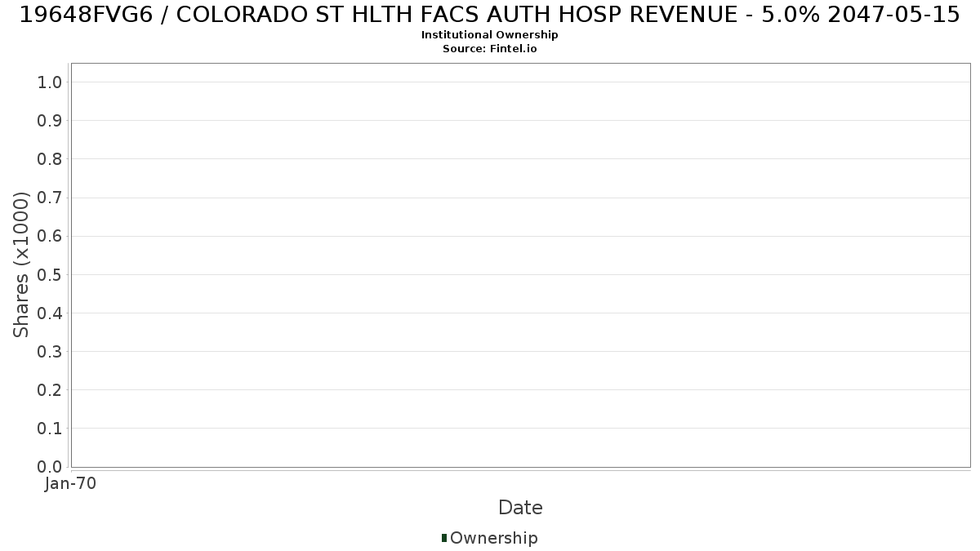Click the 0.5 y-axis tick label
Image resolution: width=980 pixels, height=551 pixels.
point(50,274)
